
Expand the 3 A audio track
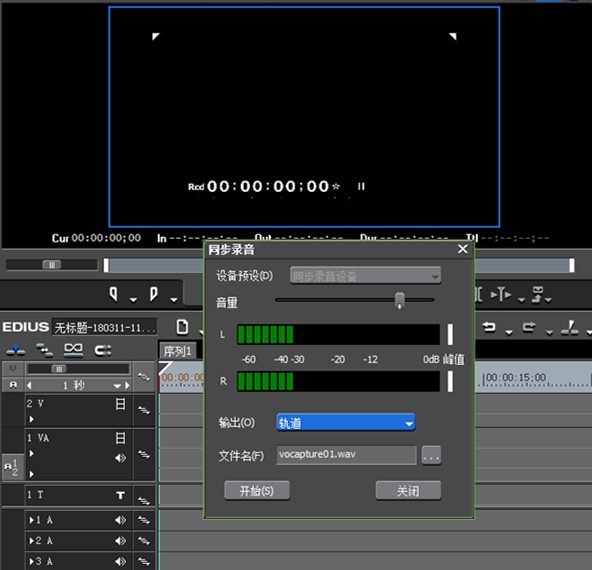[x=32, y=561]
